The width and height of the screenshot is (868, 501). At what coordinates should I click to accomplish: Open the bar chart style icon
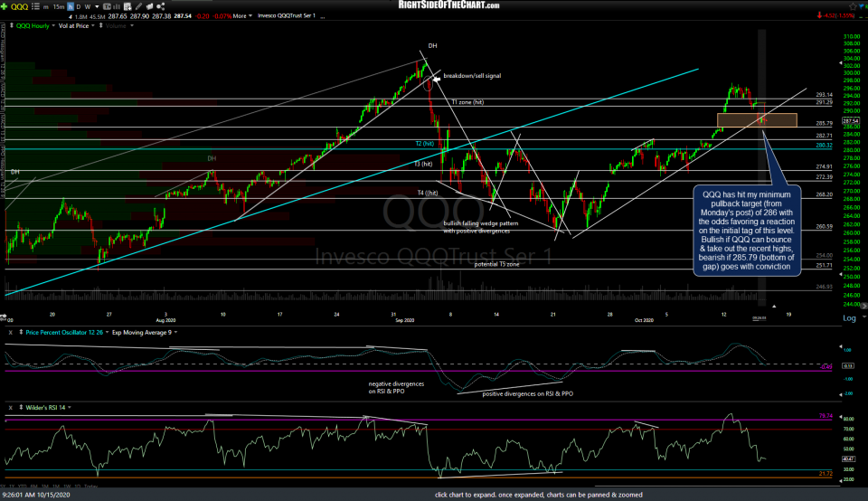coord(117,6)
